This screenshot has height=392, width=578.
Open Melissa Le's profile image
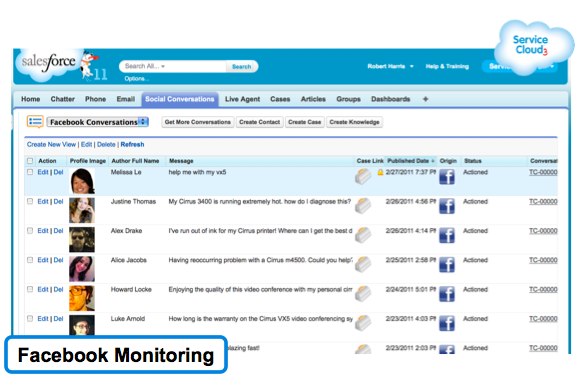click(x=82, y=181)
